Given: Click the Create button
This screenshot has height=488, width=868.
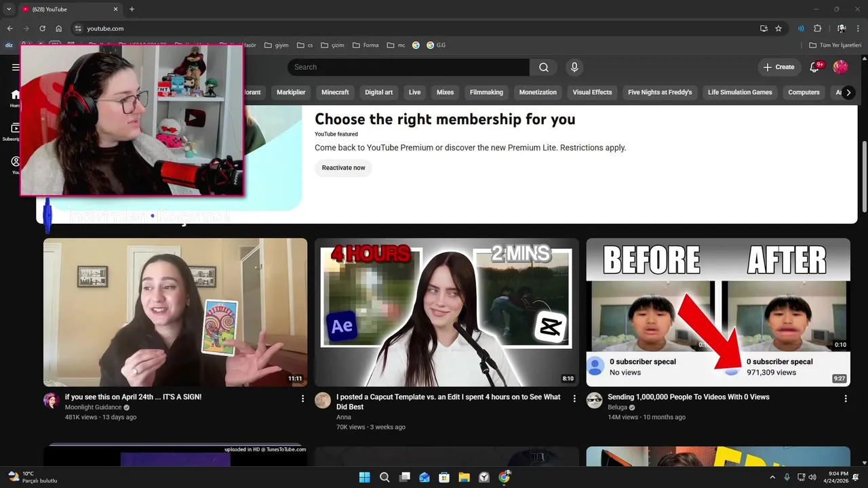Looking at the screenshot, I should (x=778, y=67).
